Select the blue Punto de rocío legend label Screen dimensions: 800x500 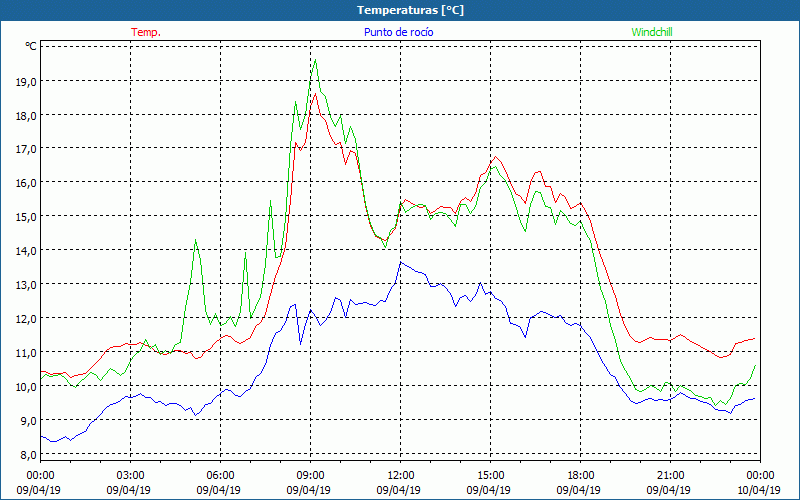click(x=398, y=32)
